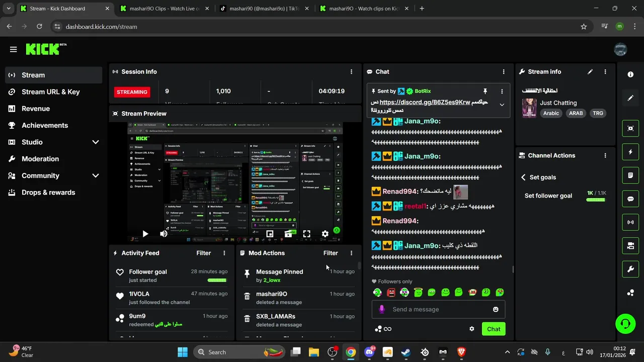Toggle the Mod Actions document icon in the right sidebar
The image size is (644, 362).
[630, 175]
